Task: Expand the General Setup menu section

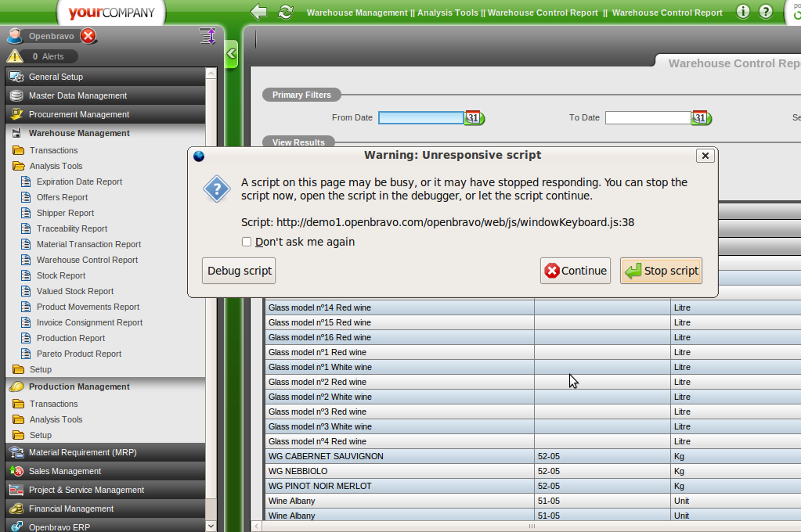Action: pyautogui.click(x=106, y=77)
